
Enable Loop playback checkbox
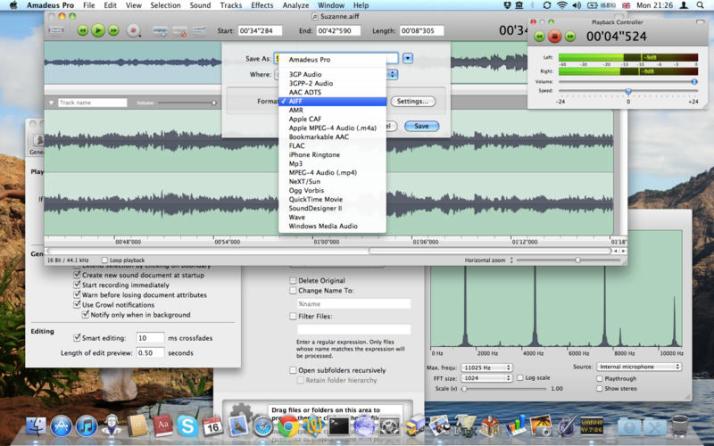tap(105, 260)
